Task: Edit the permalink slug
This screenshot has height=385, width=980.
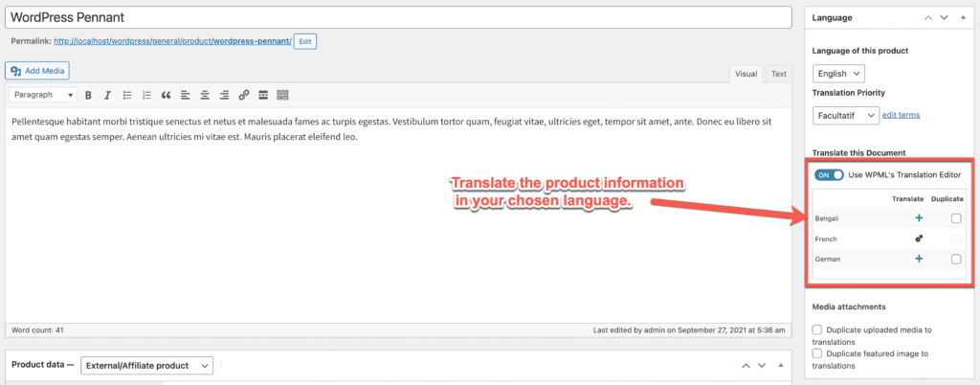Action: tap(305, 41)
